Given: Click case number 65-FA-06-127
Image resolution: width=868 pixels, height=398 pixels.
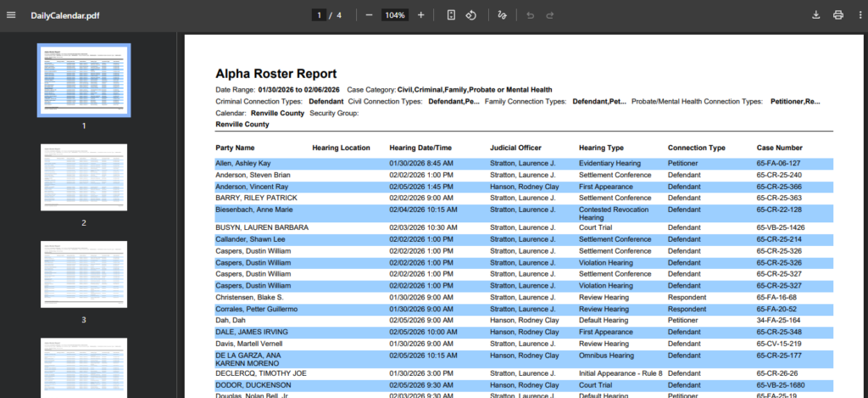Looking at the screenshot, I should (778, 163).
